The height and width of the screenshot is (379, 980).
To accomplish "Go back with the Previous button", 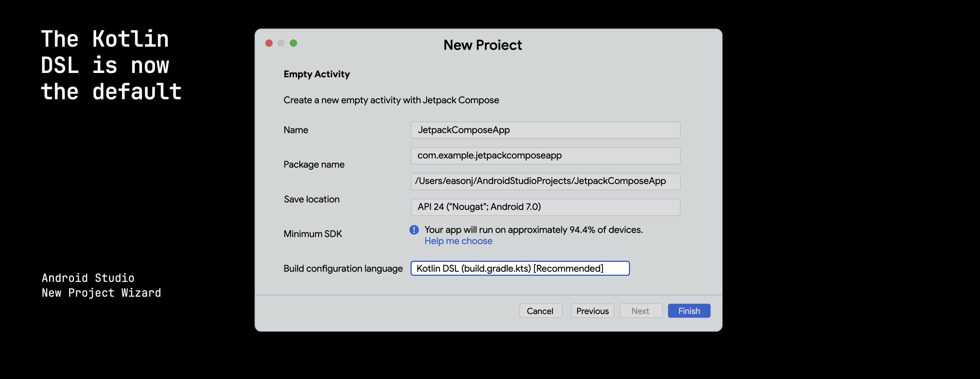I will 592,311.
